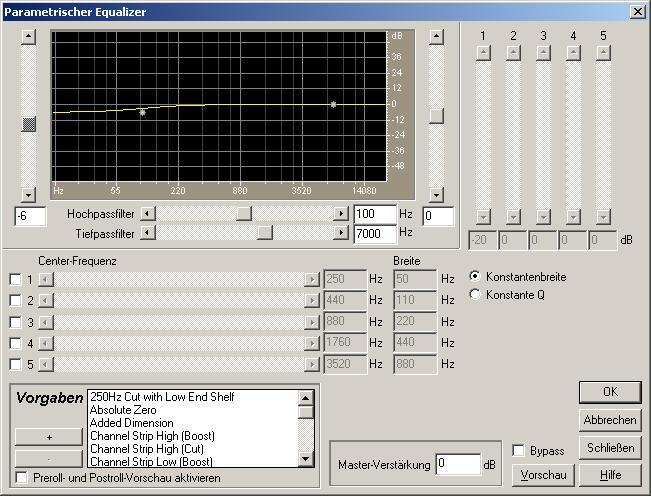Click the plus button under Vorgaben
This screenshot has width=651, height=496.
click(x=50, y=437)
